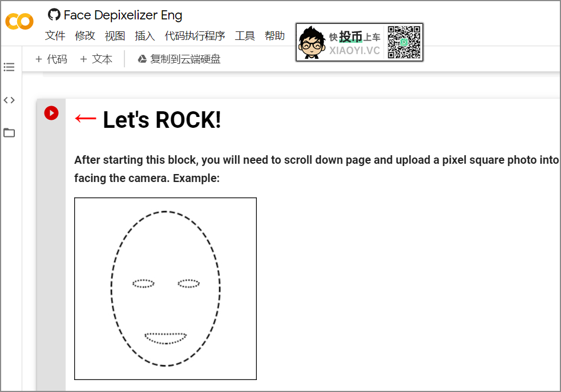
Task: Open the 工具 menu
Action: point(245,36)
